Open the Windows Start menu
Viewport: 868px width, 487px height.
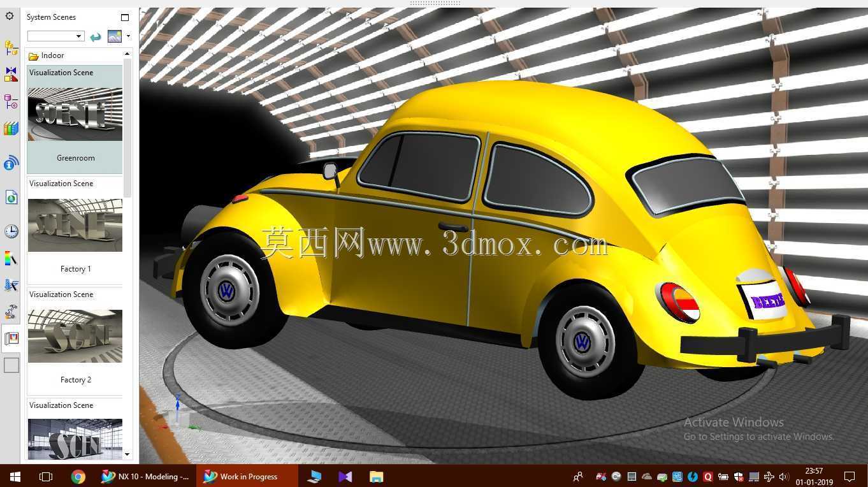tap(15, 476)
